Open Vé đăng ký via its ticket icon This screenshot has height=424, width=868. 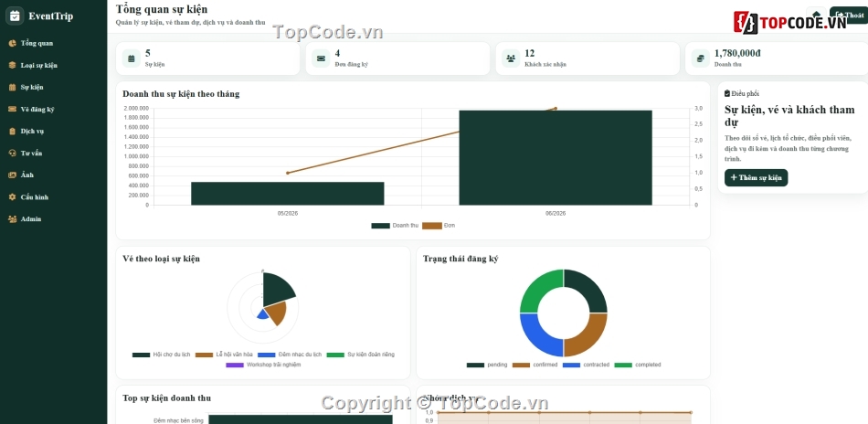(12, 109)
